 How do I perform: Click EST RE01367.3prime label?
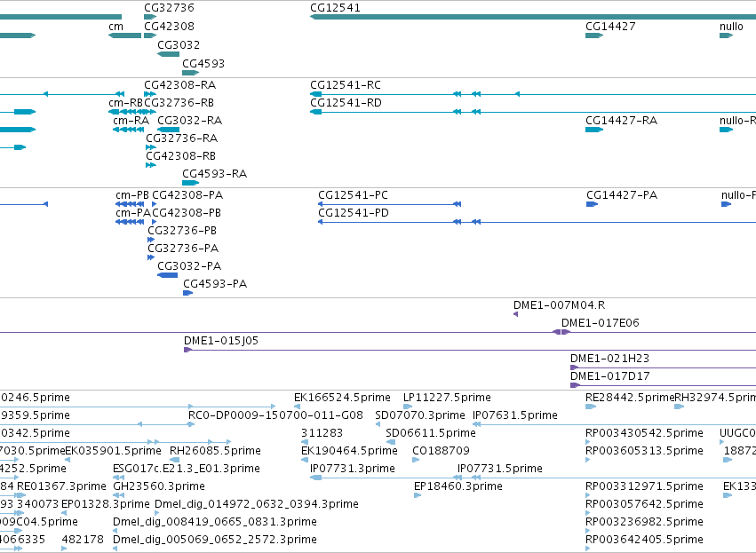[61, 486]
